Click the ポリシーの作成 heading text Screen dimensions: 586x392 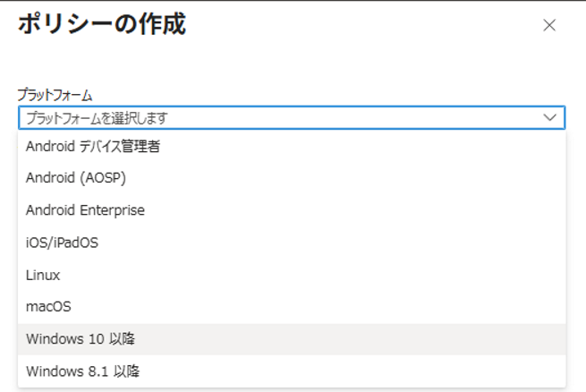click(x=102, y=24)
